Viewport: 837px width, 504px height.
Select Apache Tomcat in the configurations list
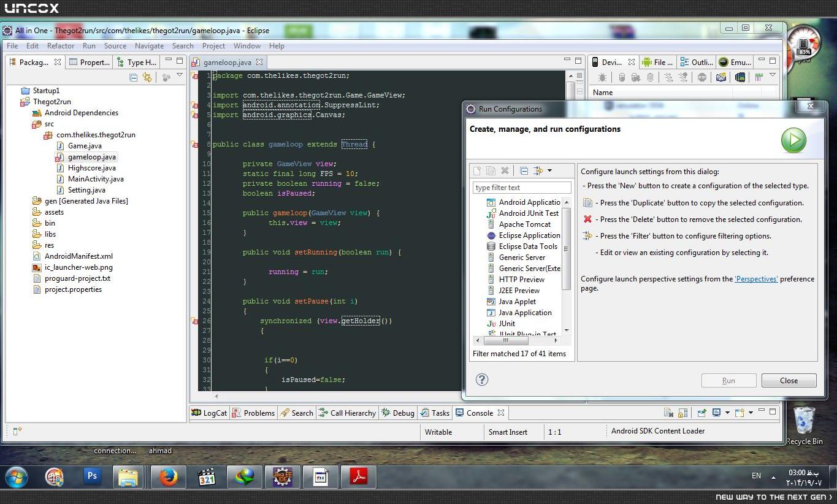tap(518, 224)
